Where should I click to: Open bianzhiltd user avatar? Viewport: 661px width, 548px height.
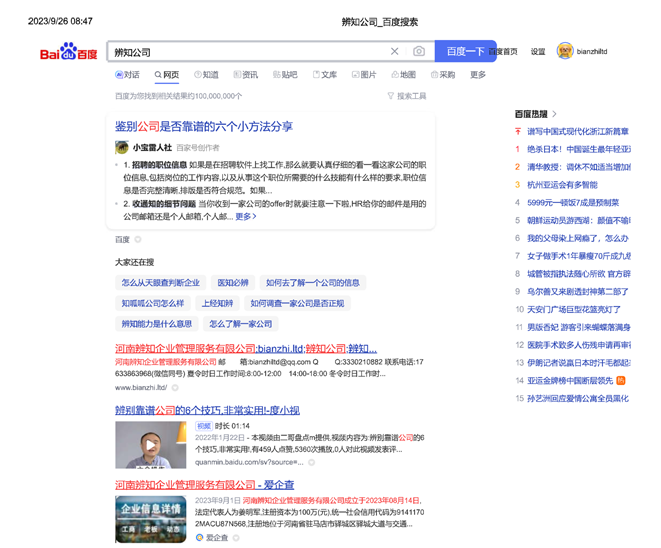coord(565,51)
